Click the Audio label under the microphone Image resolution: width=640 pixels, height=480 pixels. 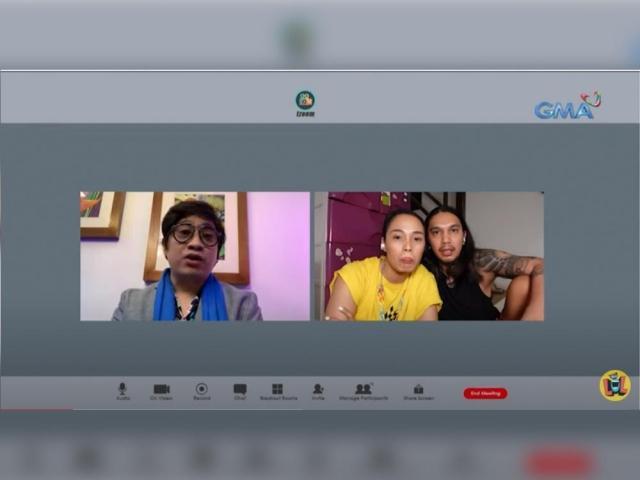122,398
